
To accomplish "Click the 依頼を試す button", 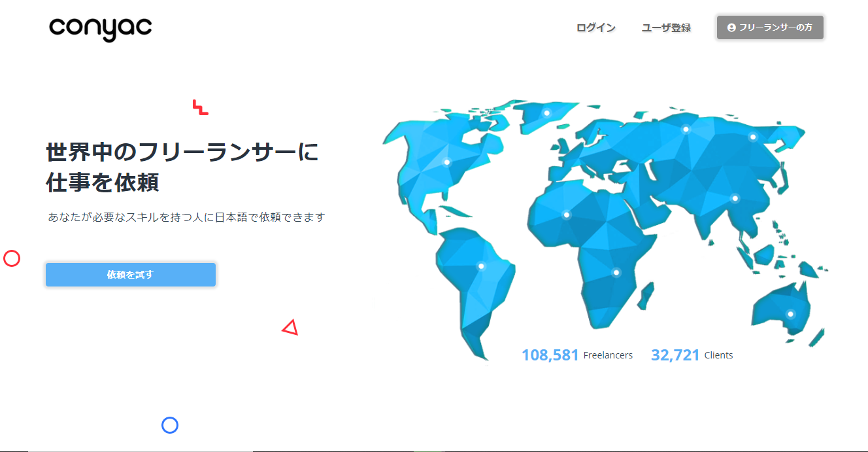I will tap(130, 275).
